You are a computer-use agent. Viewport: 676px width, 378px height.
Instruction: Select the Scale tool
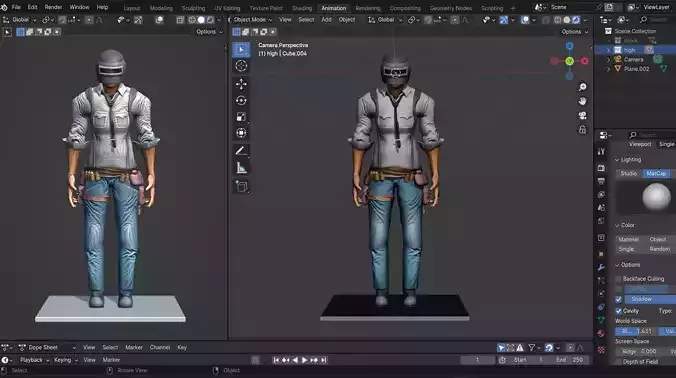[x=241, y=117]
